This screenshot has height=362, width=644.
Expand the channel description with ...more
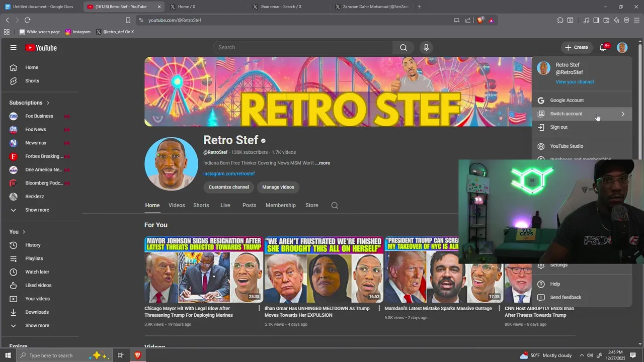[323, 163]
